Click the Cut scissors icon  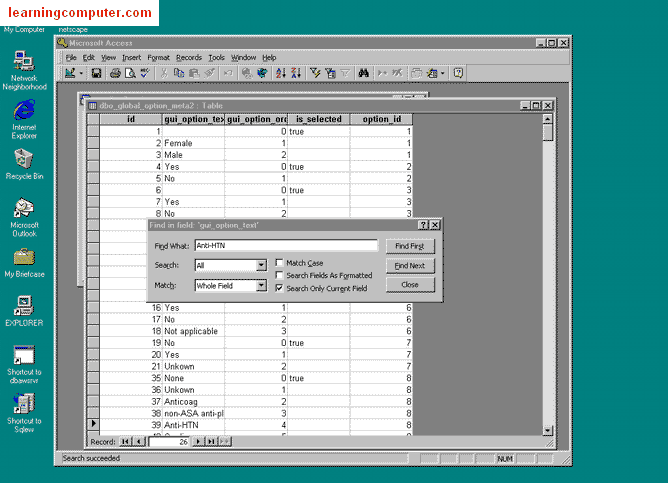pyautogui.click(x=164, y=73)
